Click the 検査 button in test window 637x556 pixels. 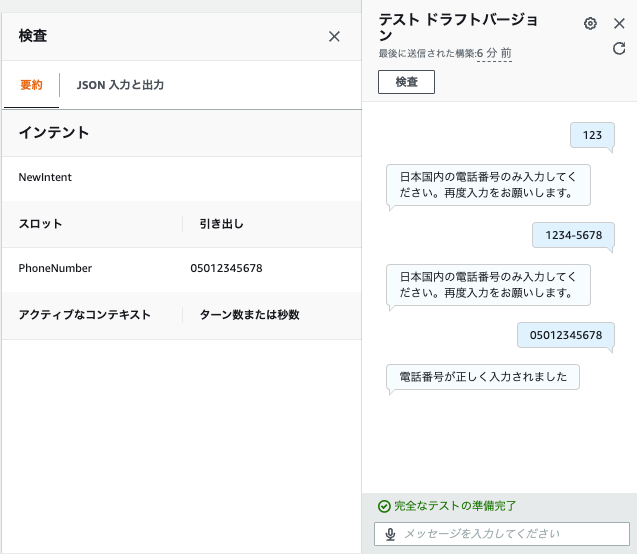(406, 82)
